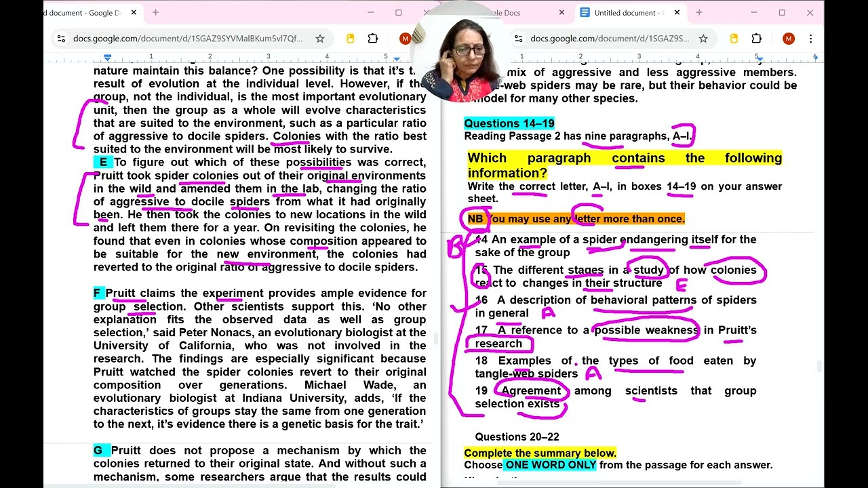Open the Extensions puzzle menu in the right window
The image size is (868, 488).
point(756,39)
